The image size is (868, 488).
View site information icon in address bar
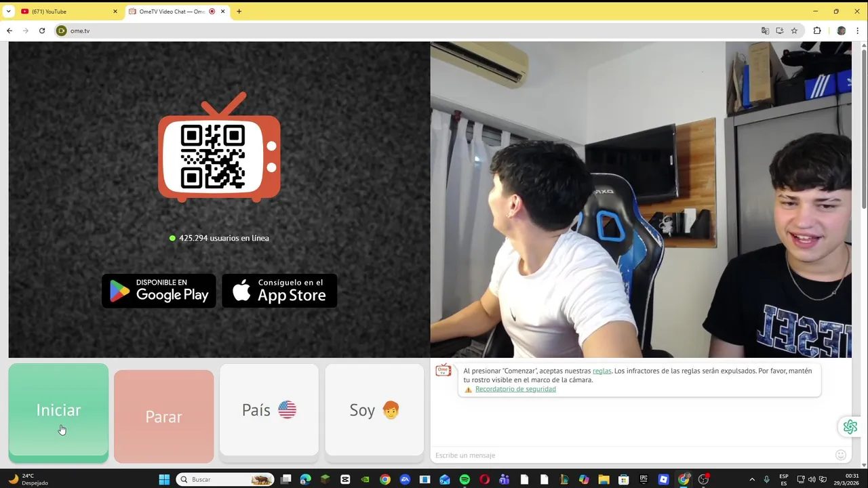coord(62,30)
